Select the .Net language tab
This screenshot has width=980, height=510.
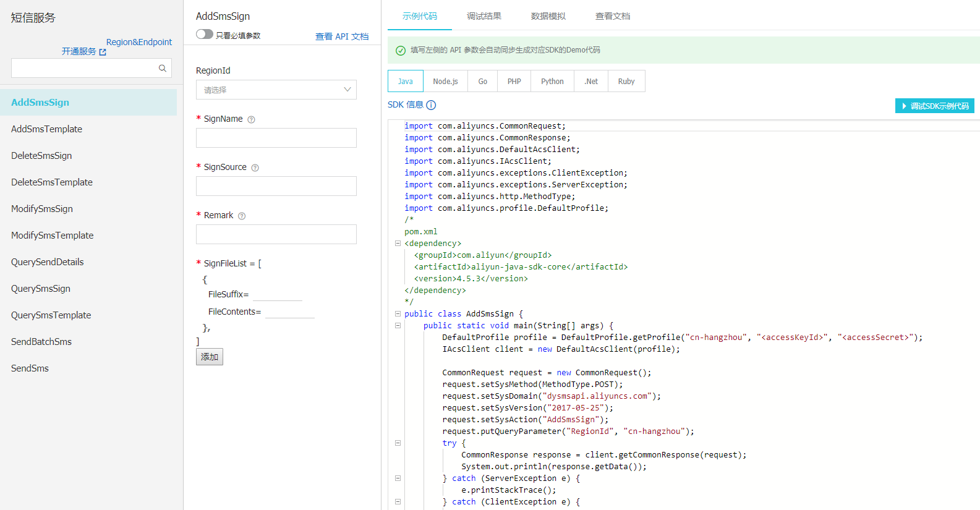click(x=591, y=81)
